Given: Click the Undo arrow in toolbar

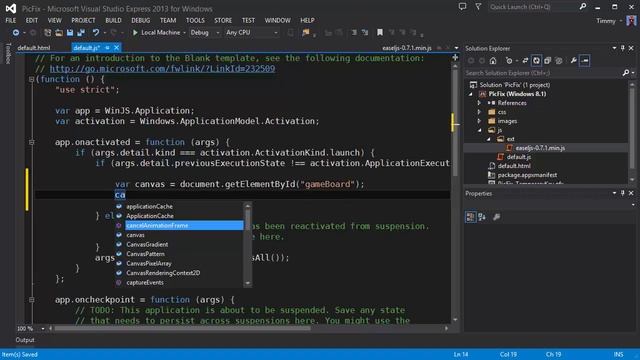Looking at the screenshot, I should [x=96, y=32].
